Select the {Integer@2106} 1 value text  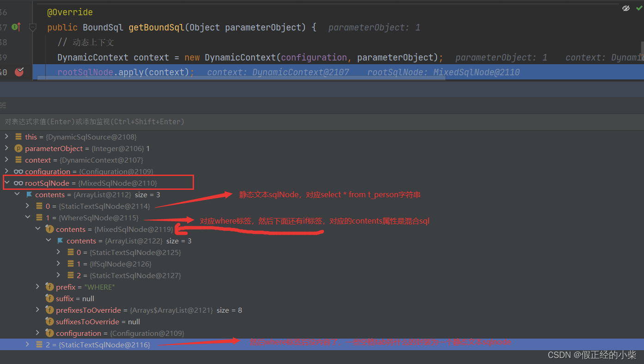pos(121,148)
